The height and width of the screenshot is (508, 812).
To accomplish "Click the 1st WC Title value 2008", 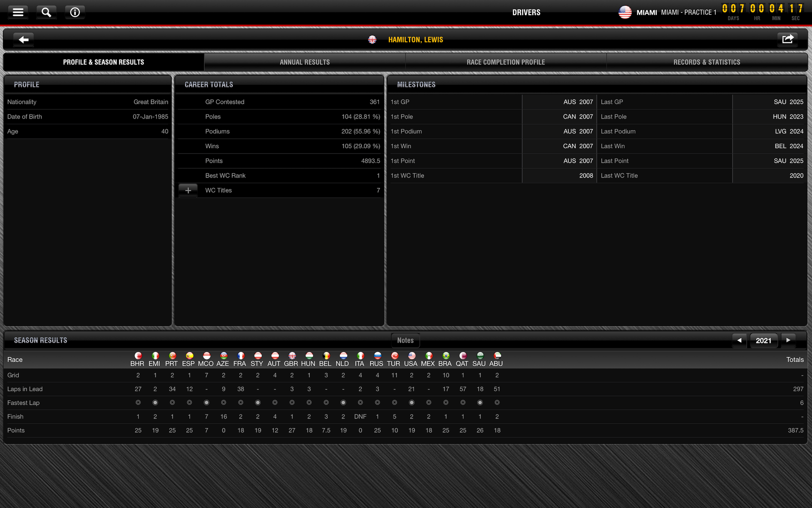I will pos(586,176).
